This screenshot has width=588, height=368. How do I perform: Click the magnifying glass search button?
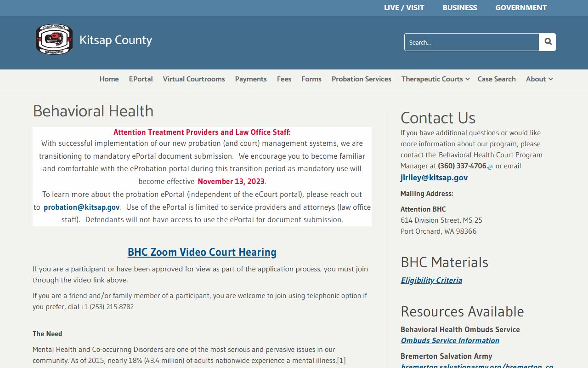(x=548, y=42)
